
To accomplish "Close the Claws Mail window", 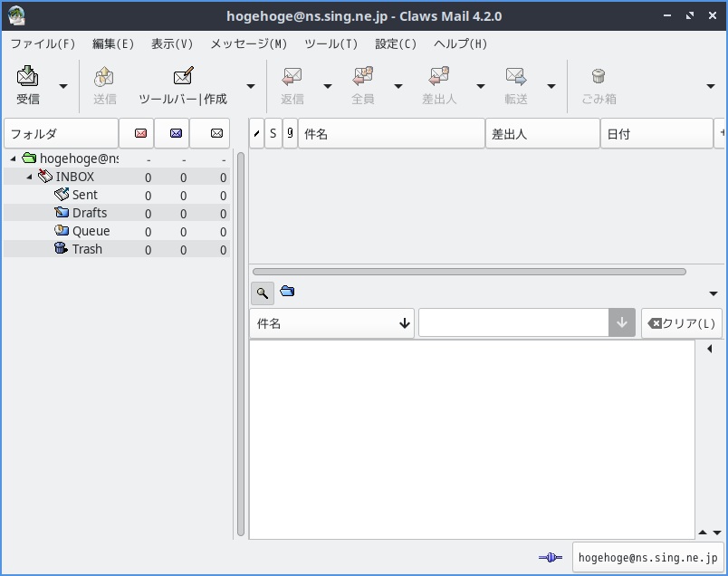I will coord(713,15).
